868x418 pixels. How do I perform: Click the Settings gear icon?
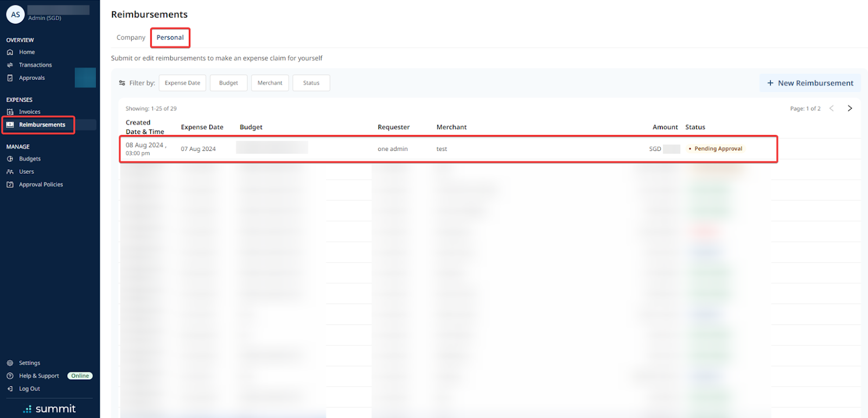(10, 363)
